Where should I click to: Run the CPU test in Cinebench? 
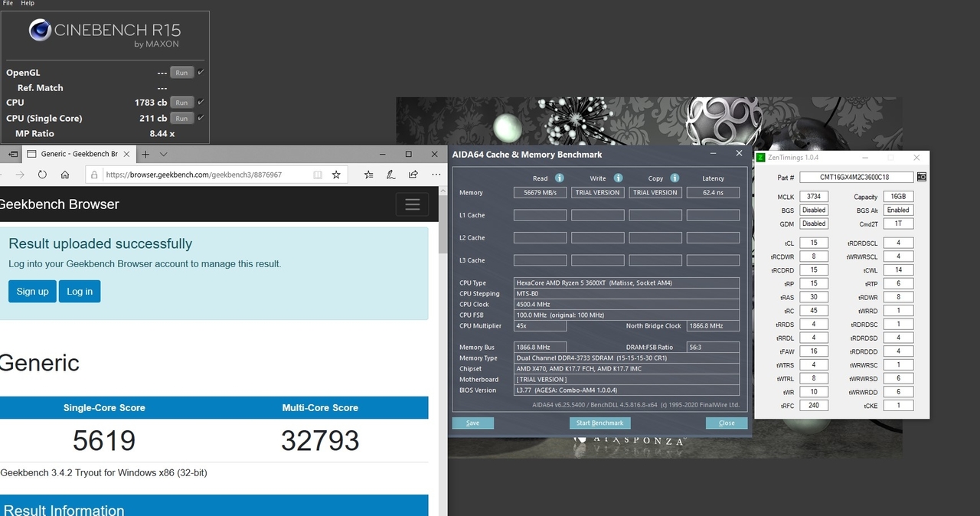[181, 103]
